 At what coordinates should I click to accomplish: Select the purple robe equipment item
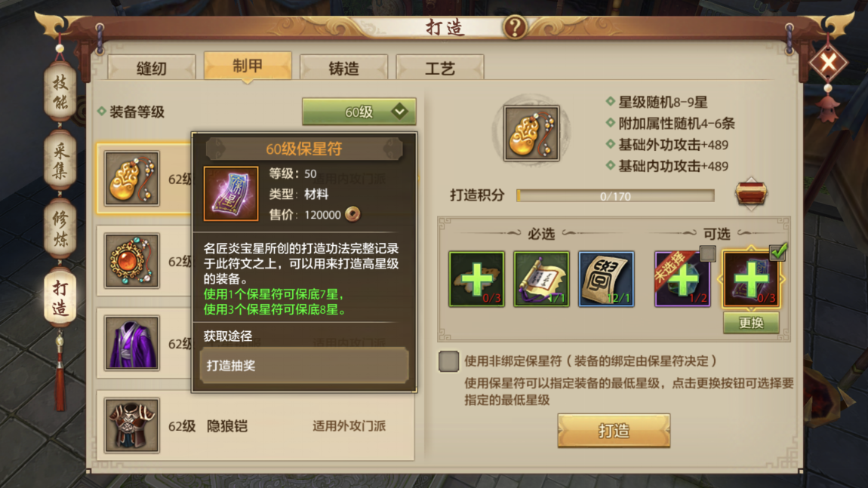tap(132, 343)
